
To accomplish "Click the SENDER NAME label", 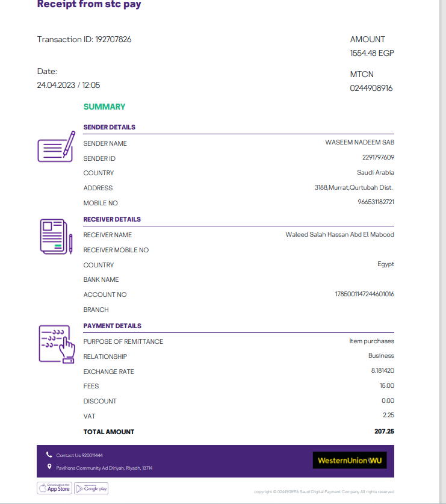I will click(105, 144).
